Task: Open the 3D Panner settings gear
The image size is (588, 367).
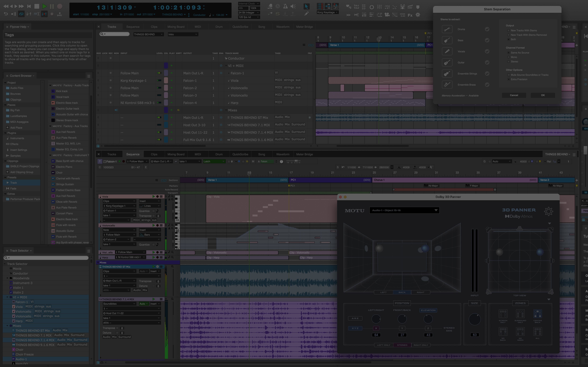Action: coord(548,211)
